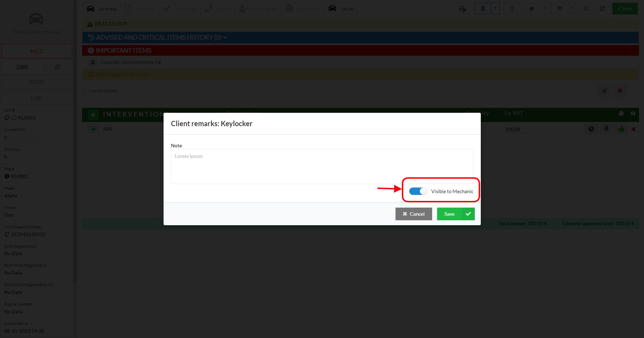Open the dropdown arrow next to document icon
This screenshot has width=644, height=338.
tap(495, 8)
